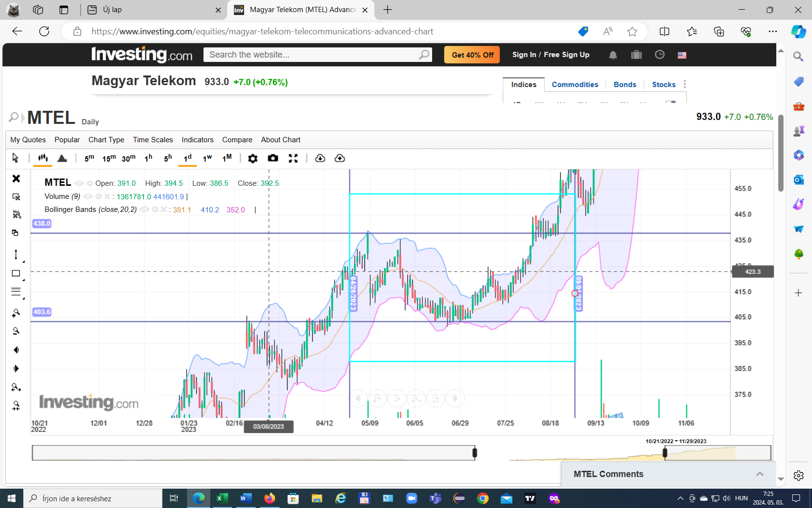Screen dimensions: 812x508
Task: Change edition via US flag icon
Action: click(x=682, y=55)
